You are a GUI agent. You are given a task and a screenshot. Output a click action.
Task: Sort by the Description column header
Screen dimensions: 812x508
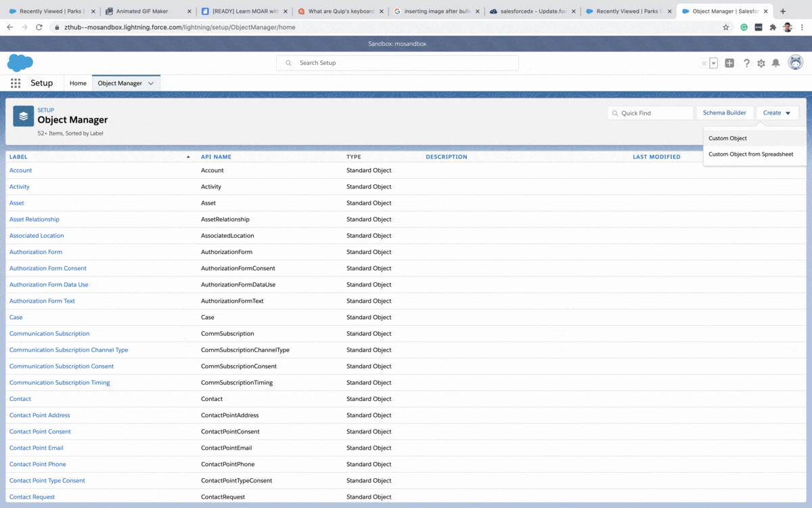point(447,156)
